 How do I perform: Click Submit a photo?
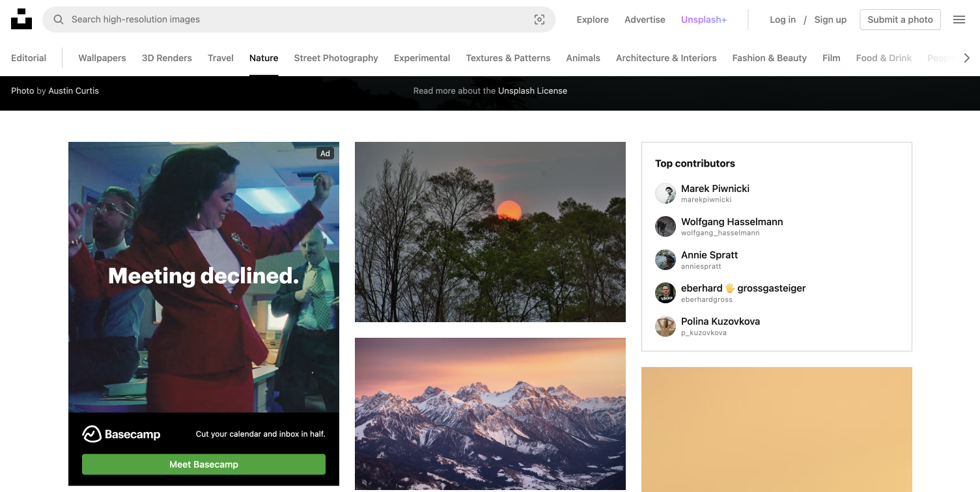[x=900, y=20]
